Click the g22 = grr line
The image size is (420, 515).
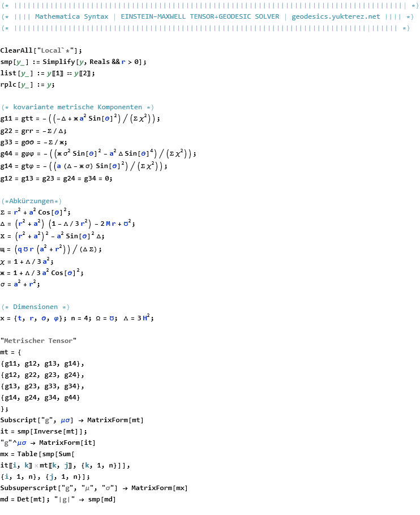click(x=33, y=131)
